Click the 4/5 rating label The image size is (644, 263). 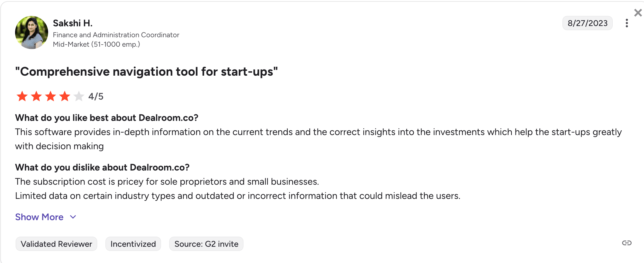(96, 96)
